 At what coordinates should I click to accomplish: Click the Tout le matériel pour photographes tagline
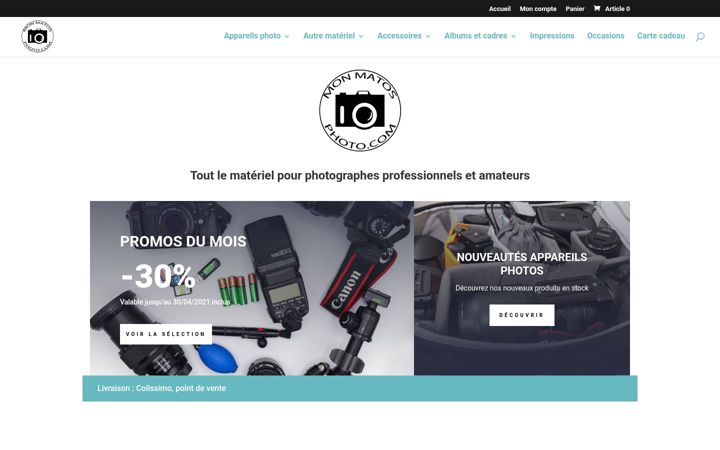click(x=360, y=175)
